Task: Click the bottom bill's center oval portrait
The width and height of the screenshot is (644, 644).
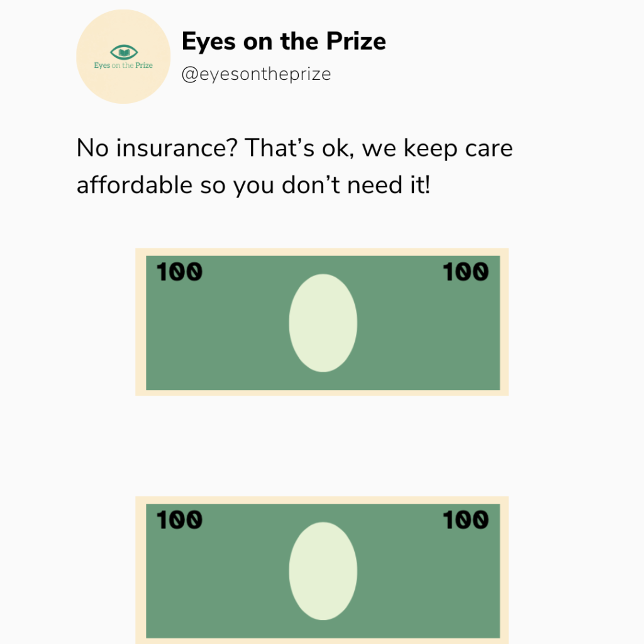Action: point(323,571)
